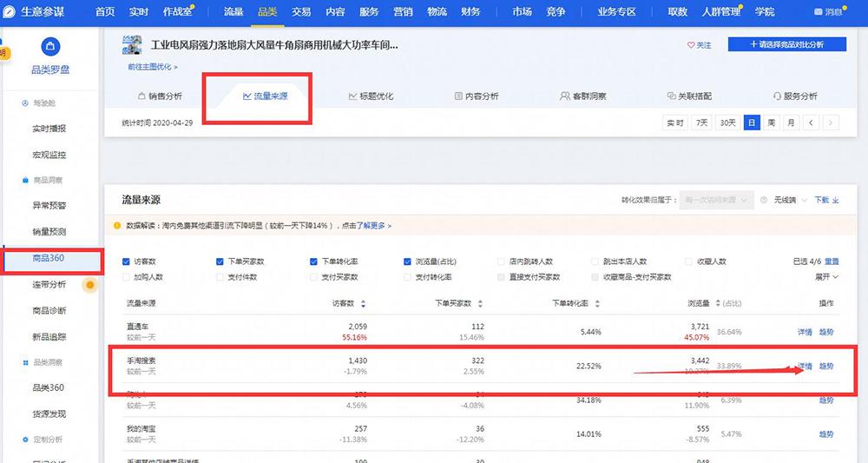The height and width of the screenshot is (463, 868).
Task: Expand metrics list with 展开
Action: (x=826, y=277)
